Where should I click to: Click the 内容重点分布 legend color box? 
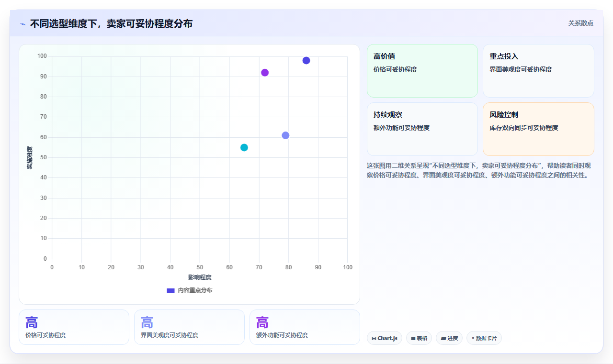point(170,291)
